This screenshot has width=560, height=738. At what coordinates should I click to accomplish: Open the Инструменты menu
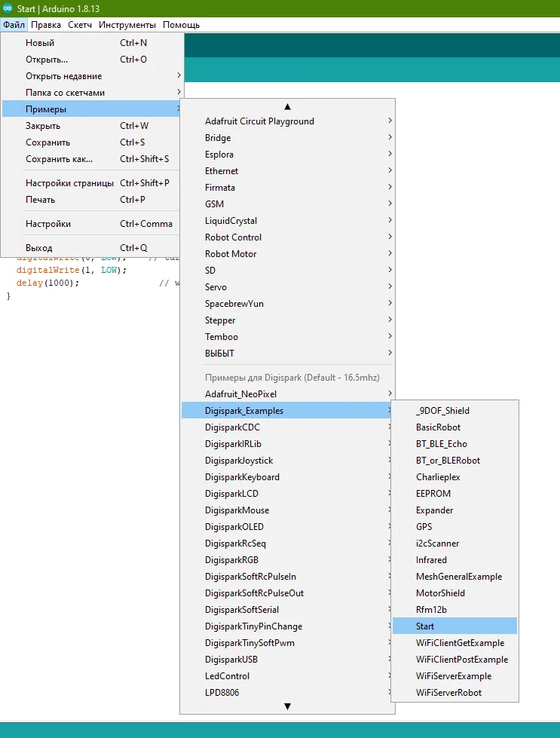[127, 25]
